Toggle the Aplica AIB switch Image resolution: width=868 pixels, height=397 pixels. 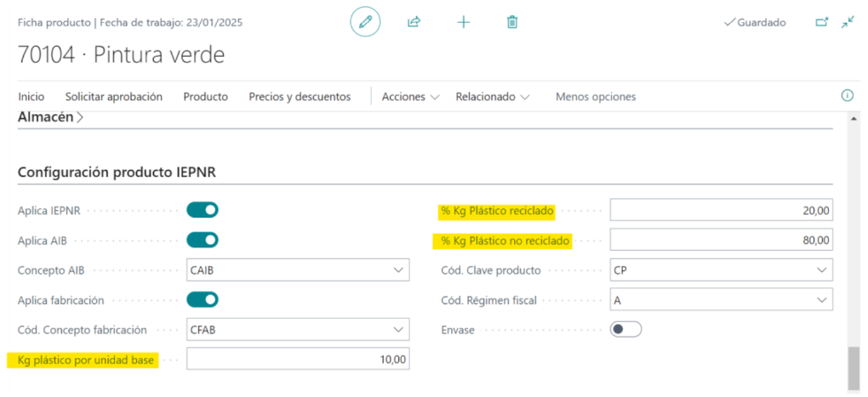point(203,240)
